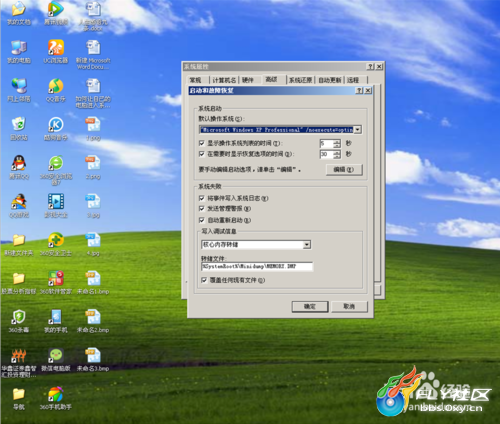
Task: Click help button in 系统属性 titlebar
Action: 370,67
